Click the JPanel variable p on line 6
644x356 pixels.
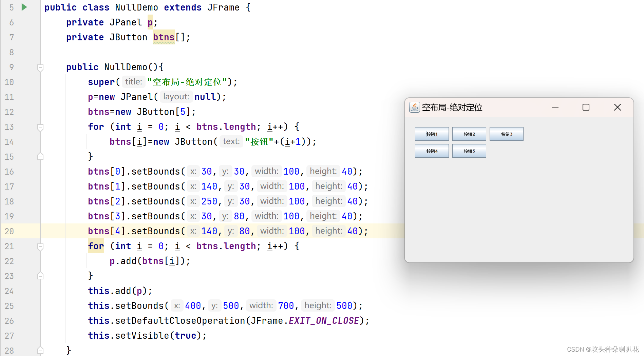(x=150, y=22)
